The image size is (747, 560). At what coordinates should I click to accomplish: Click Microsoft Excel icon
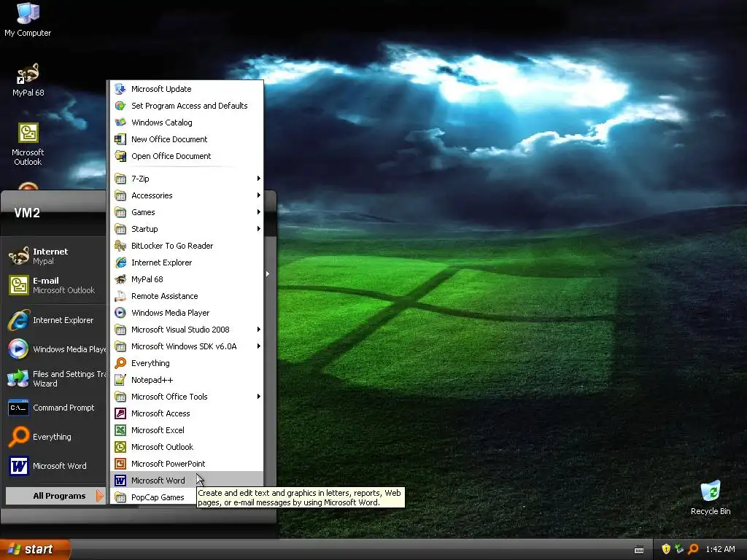120,430
